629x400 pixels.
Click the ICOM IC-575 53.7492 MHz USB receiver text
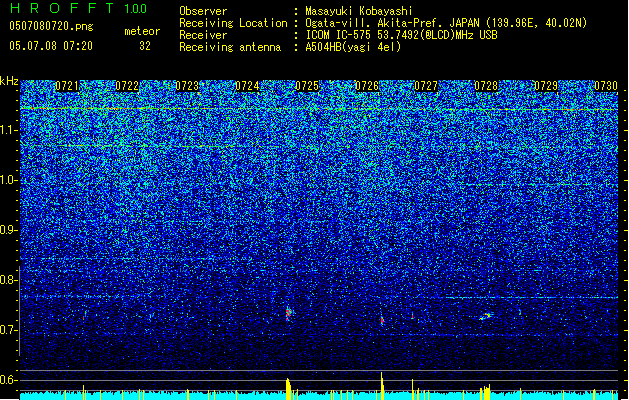click(401, 35)
